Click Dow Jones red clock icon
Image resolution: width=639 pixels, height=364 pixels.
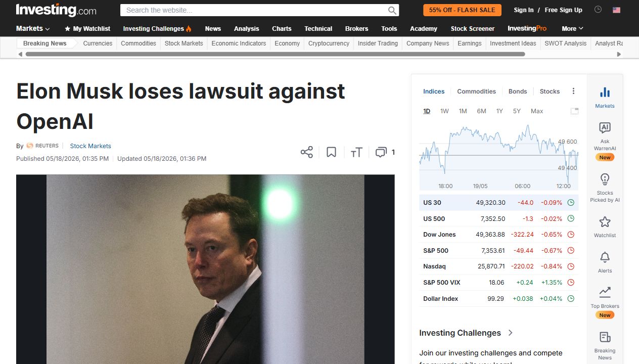click(571, 235)
